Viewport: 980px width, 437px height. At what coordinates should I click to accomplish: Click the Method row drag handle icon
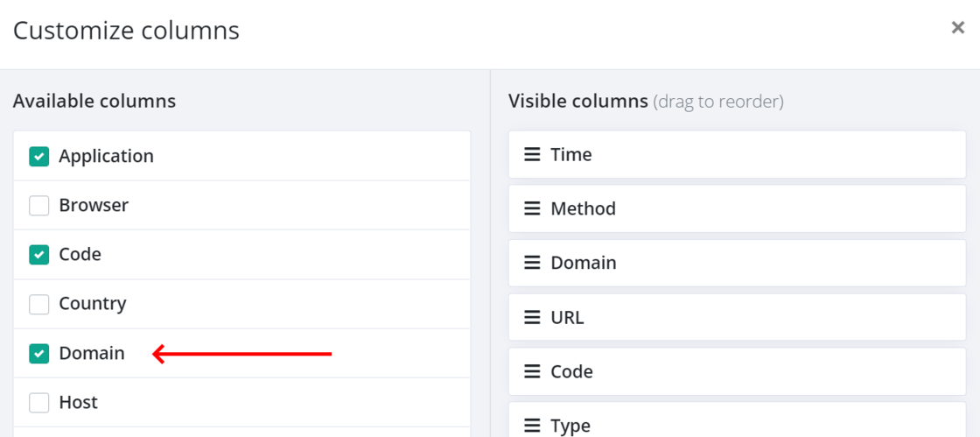[532, 208]
